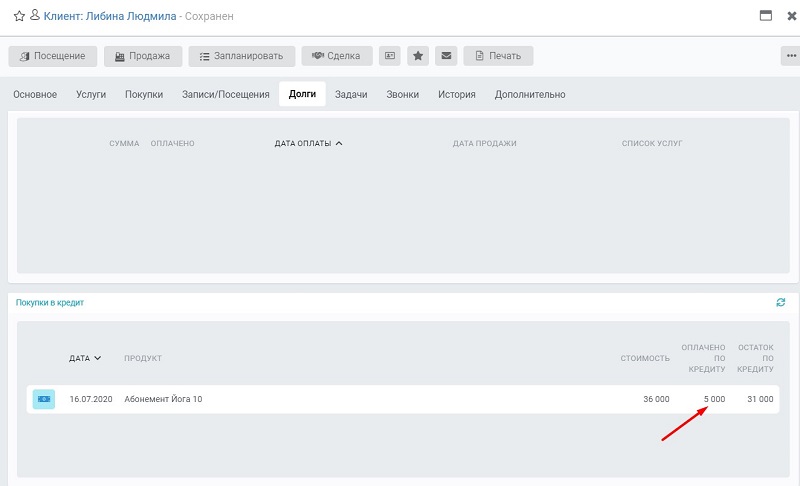This screenshot has height=486, width=800.
Task: Switch to the Дополнительно tab
Action: click(x=530, y=94)
